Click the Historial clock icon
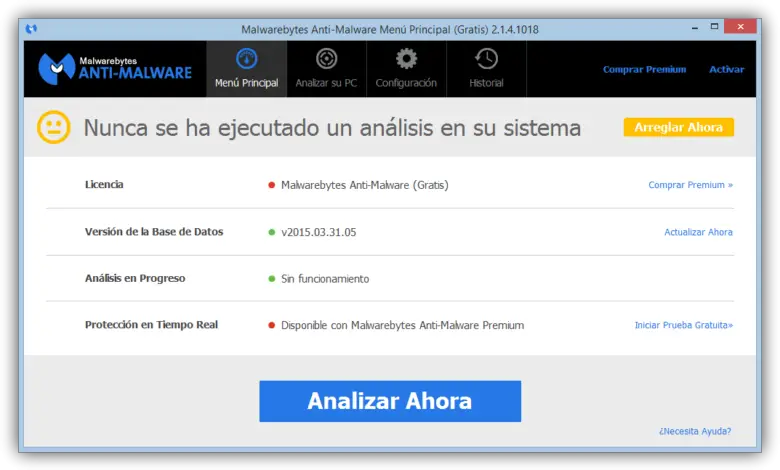Screen dimensions: 780x470 tap(486, 59)
